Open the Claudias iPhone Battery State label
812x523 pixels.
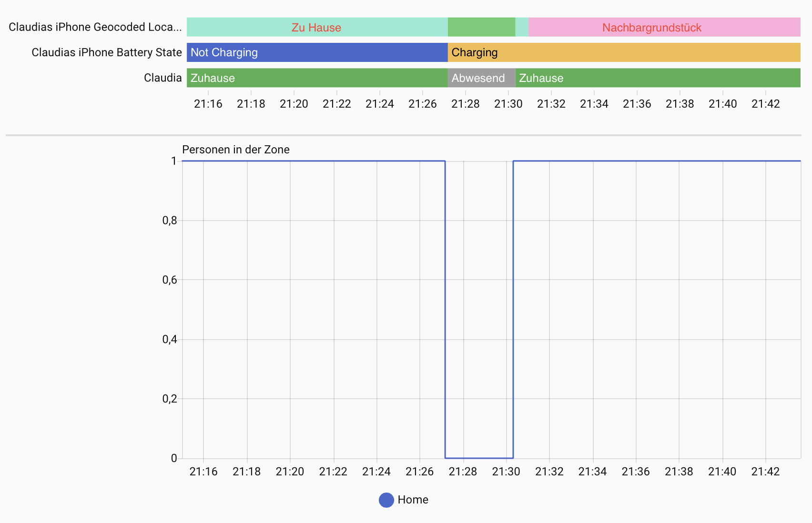107,52
